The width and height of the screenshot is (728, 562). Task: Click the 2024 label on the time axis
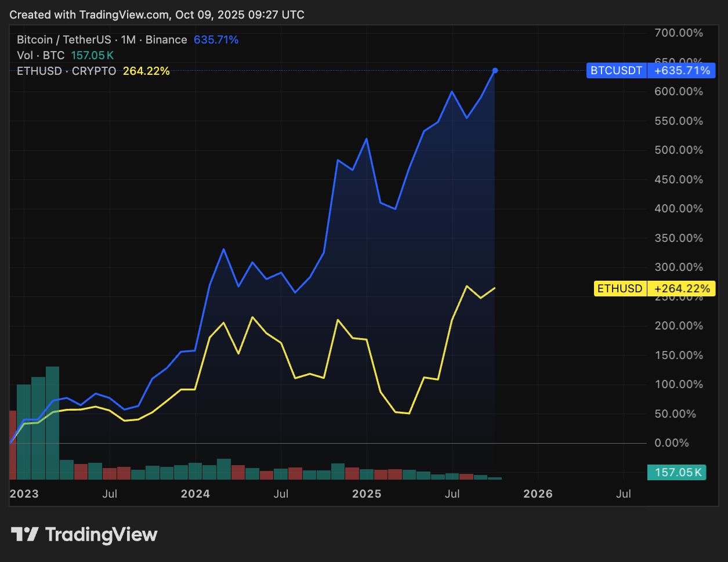195,494
